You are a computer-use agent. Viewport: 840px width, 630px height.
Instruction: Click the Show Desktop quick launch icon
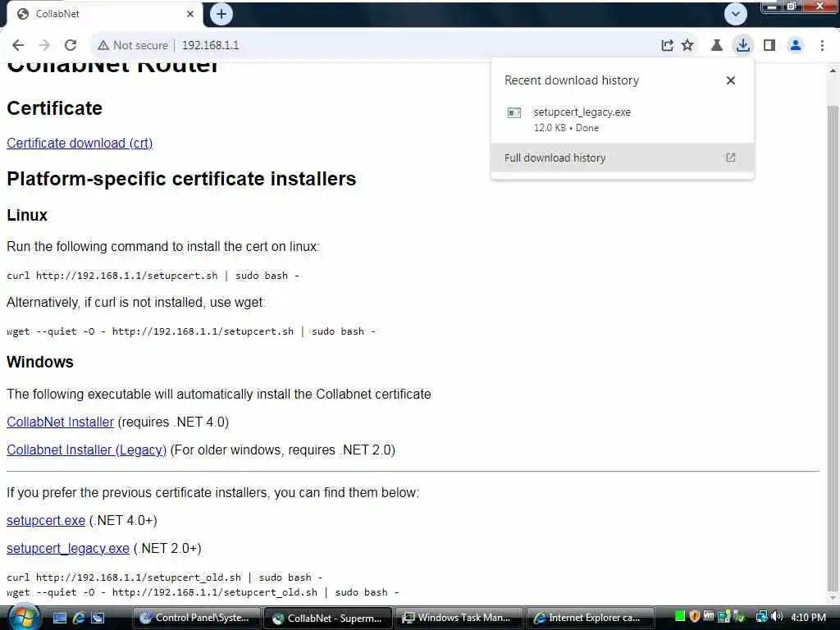[59, 618]
